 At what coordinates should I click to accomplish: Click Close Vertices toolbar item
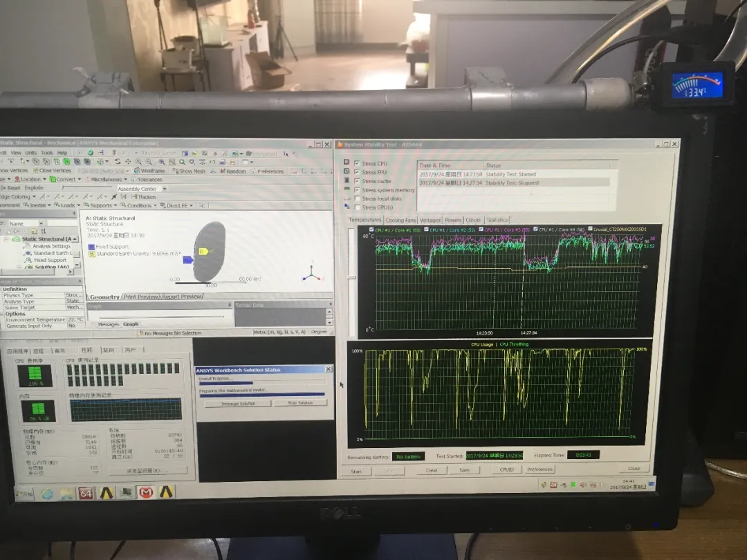pyautogui.click(x=52, y=170)
